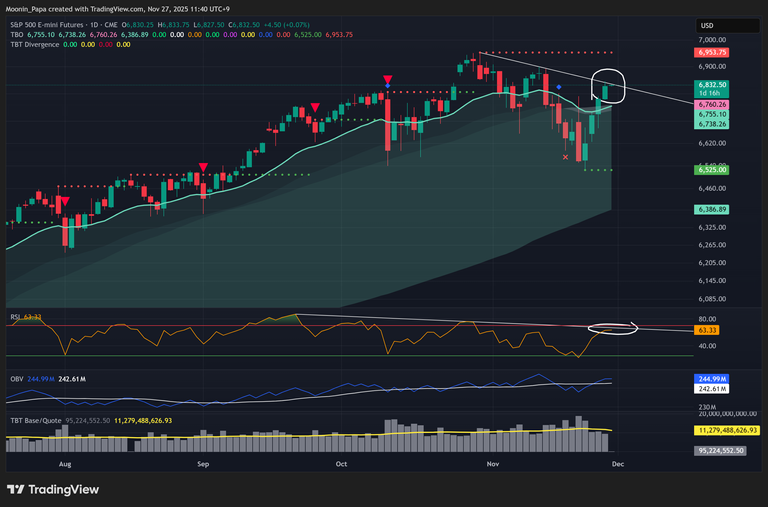Click the red X marker below November candles
The width and height of the screenshot is (768, 507).
(x=566, y=157)
